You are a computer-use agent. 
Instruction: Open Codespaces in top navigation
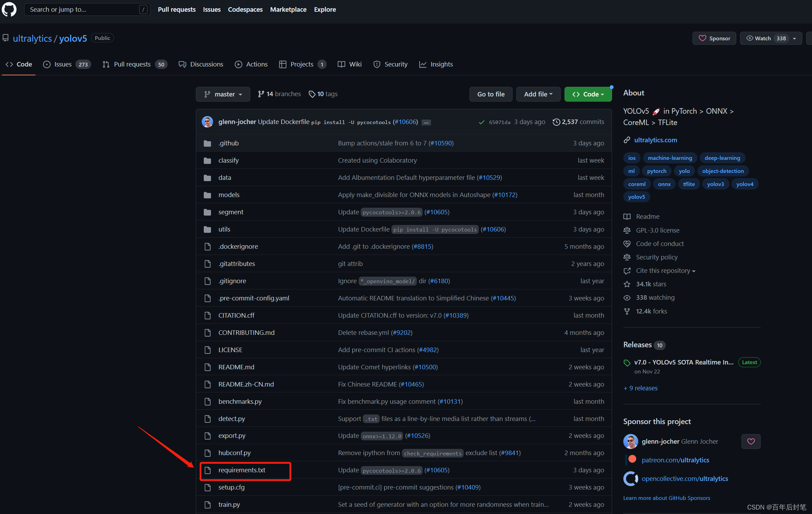coord(245,10)
